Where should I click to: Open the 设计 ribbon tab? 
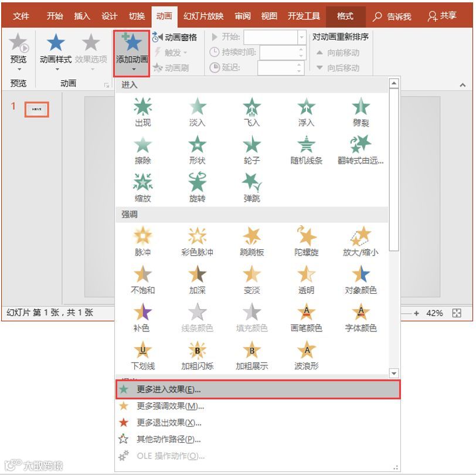109,16
